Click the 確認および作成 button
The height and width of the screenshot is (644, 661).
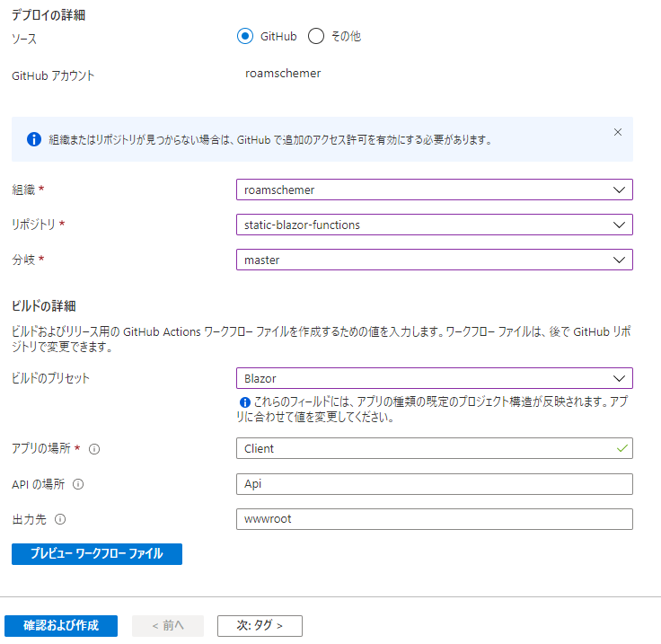(x=61, y=625)
